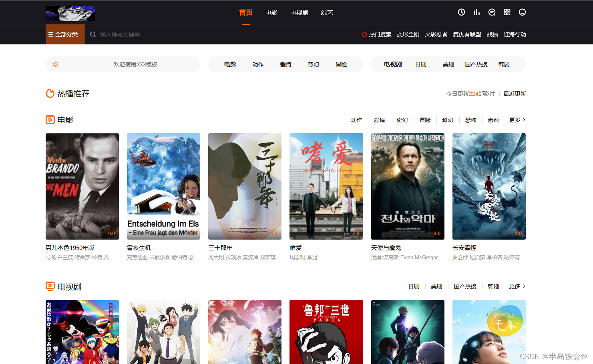This screenshot has height=364, width=593.
Task: Open the rankings bar chart icon
Action: [476, 12]
